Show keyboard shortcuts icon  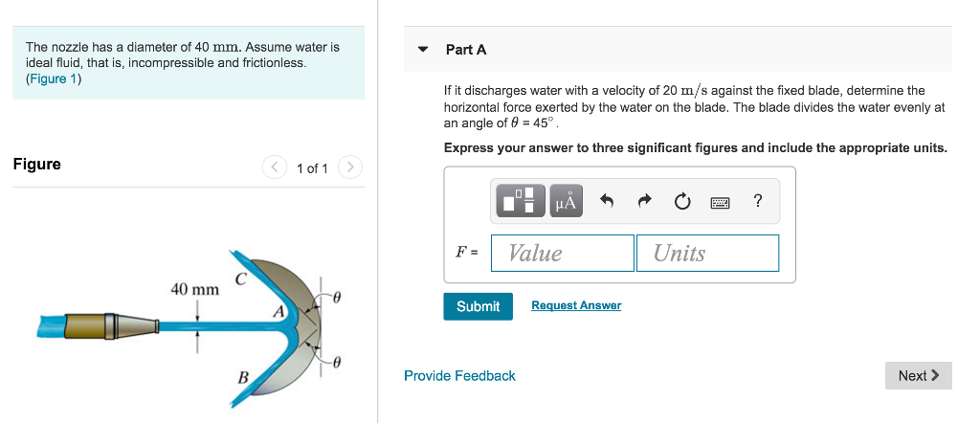pos(720,202)
